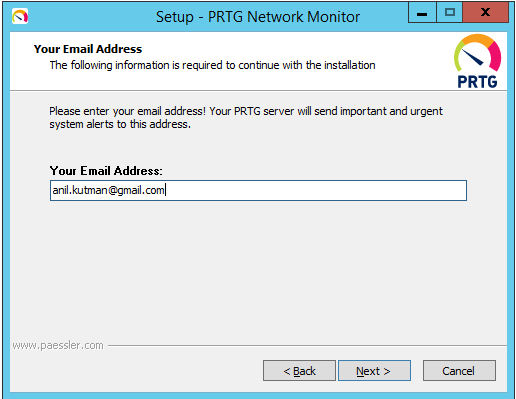
Task: Click the PRTG wordmark under the gauge
Action: [x=477, y=82]
